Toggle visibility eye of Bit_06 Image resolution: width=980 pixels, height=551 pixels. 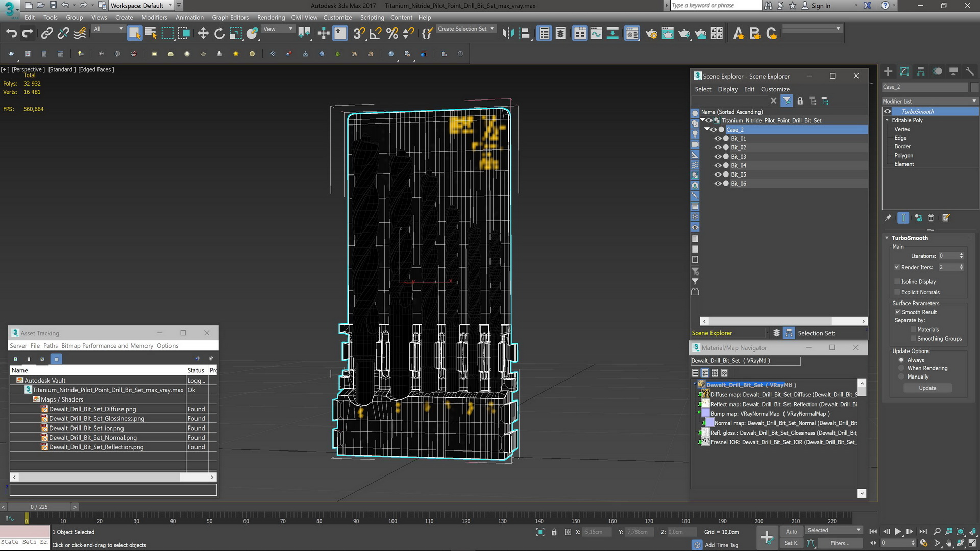coord(718,184)
